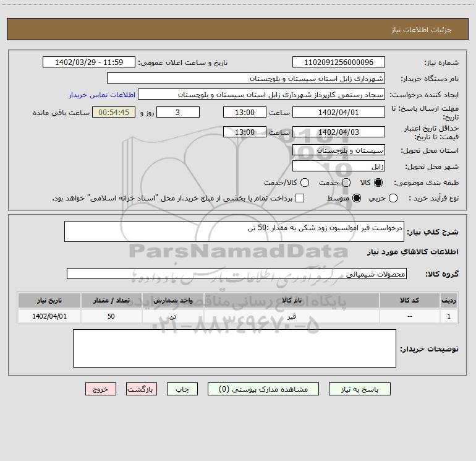
Task: Open مشاهده مدارک پیوستی (0) button
Action: coord(263,389)
